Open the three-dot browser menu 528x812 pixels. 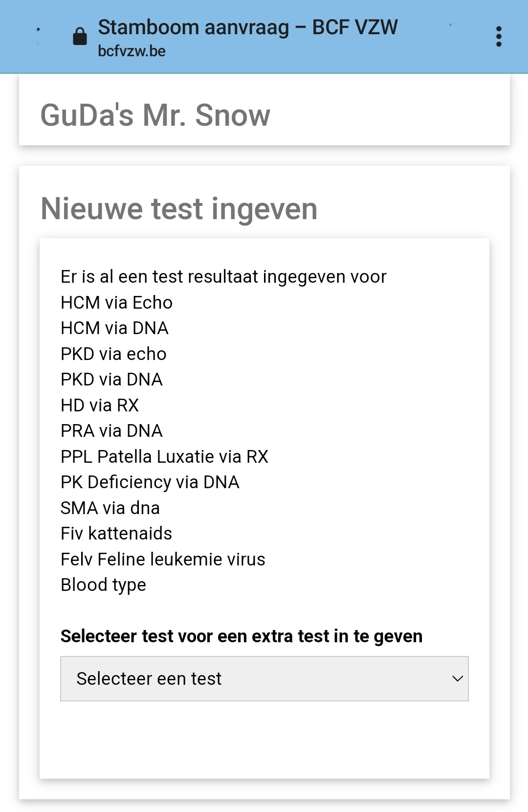point(499,37)
